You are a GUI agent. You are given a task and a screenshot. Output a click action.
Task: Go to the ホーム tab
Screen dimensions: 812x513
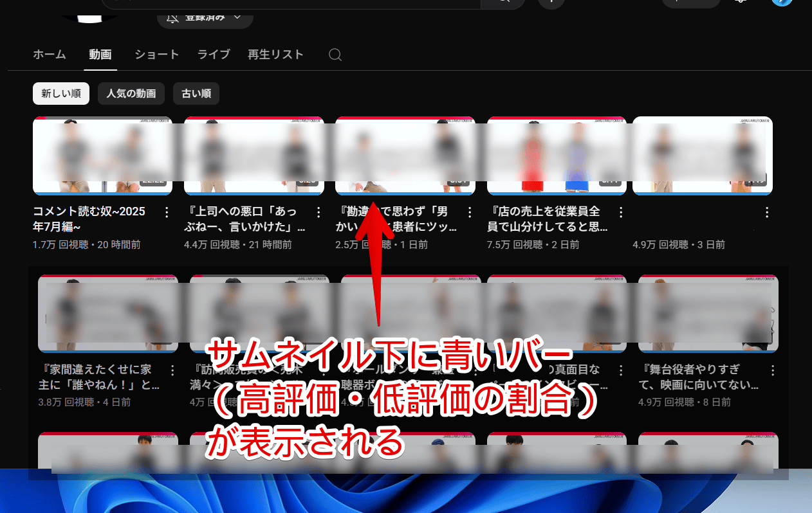(50, 55)
